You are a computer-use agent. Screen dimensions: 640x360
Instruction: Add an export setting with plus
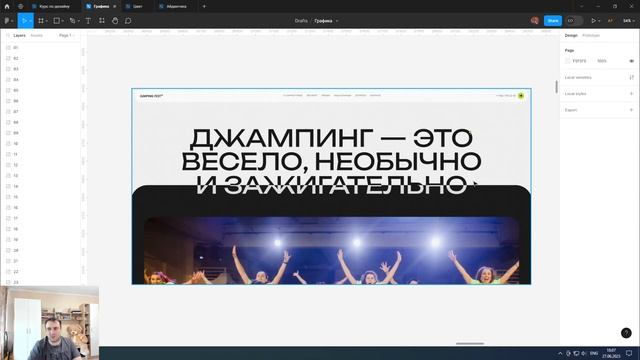[x=631, y=110]
